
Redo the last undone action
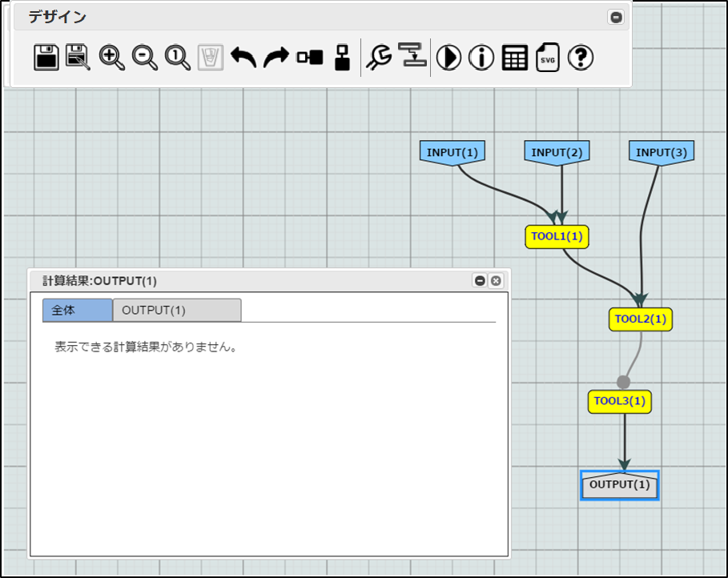click(x=276, y=58)
